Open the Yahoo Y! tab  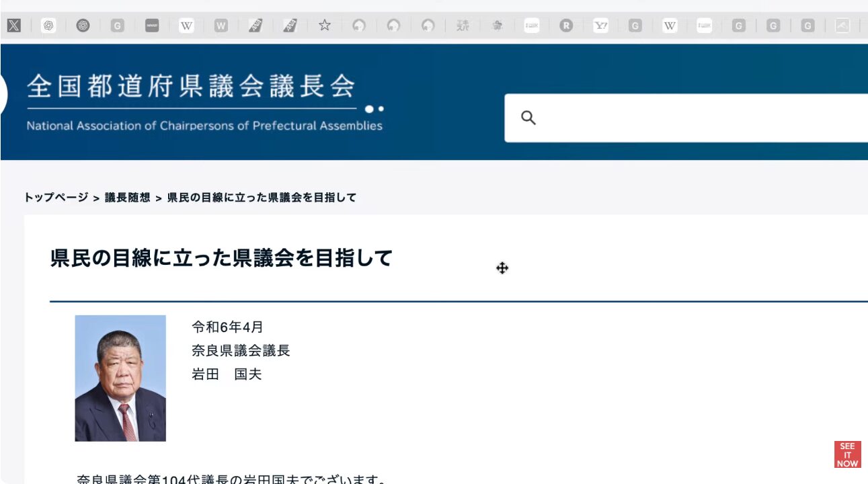coord(601,26)
